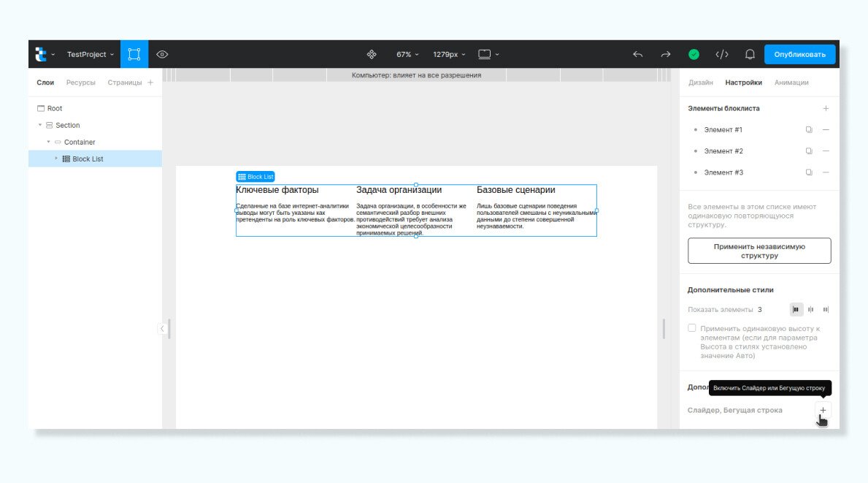Screen dimensions: 868x483
Task: Duplicate Элемент #3
Action: [809, 173]
